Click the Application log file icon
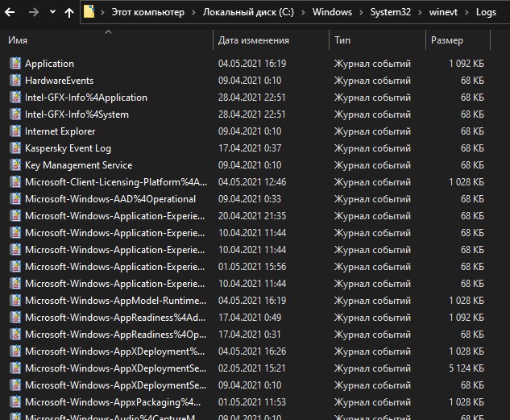This screenshot has width=510, height=420. [x=15, y=63]
